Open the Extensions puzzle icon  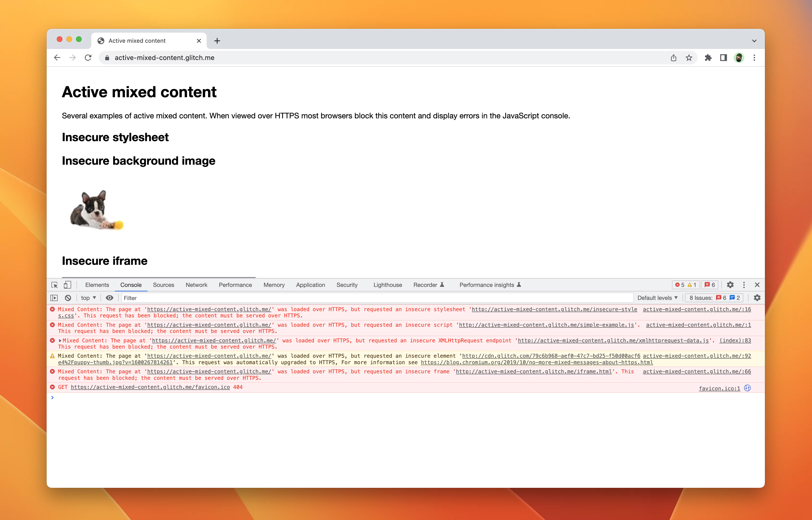(708, 58)
